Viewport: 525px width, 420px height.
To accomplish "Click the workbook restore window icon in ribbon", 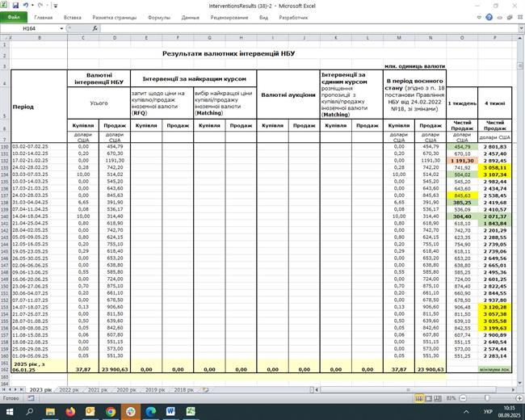I will tap(510, 18).
